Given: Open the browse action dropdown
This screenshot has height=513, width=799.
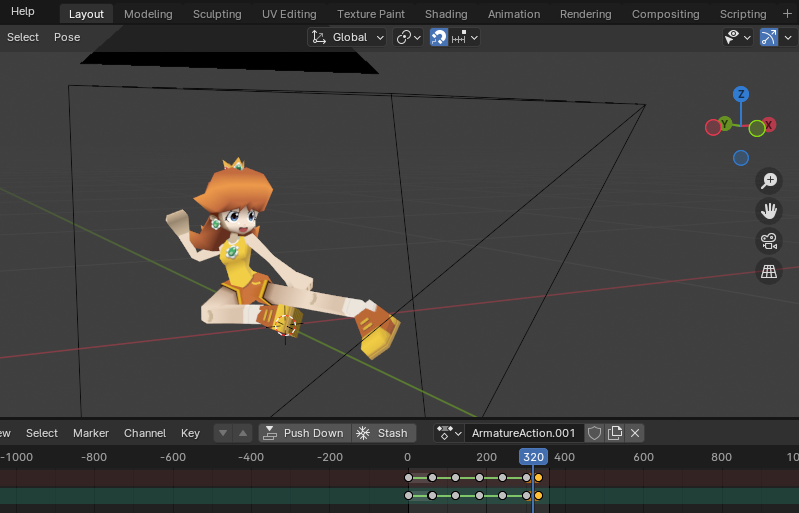Looking at the screenshot, I should pyautogui.click(x=449, y=433).
